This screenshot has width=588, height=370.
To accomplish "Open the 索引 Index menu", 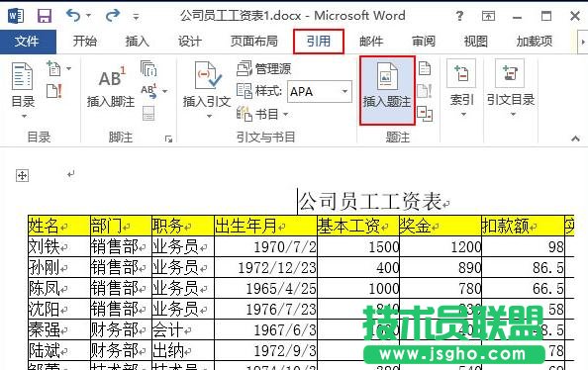I will [x=461, y=89].
